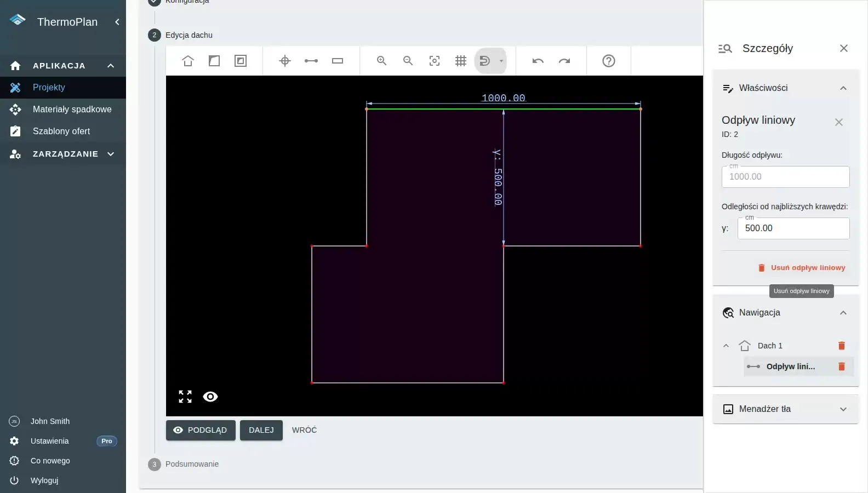Select the point drain crosshair tool
868x493 pixels.
[285, 61]
